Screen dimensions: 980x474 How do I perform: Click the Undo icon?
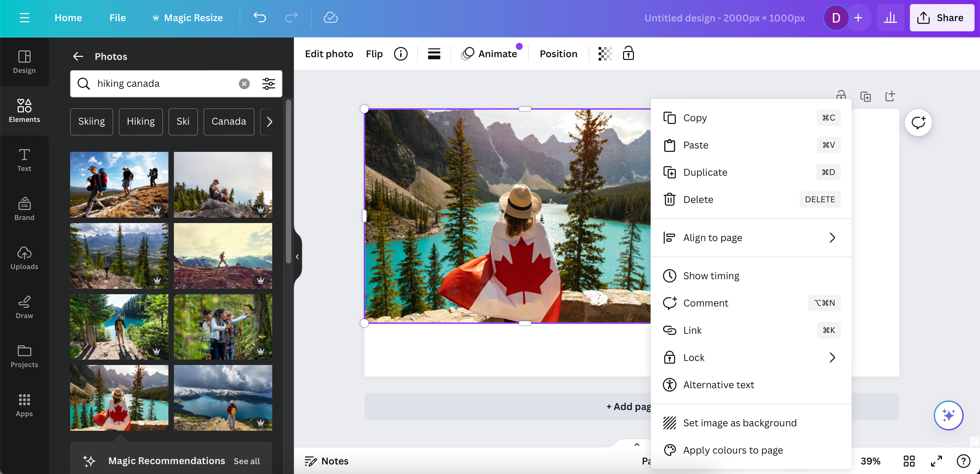[260, 17]
